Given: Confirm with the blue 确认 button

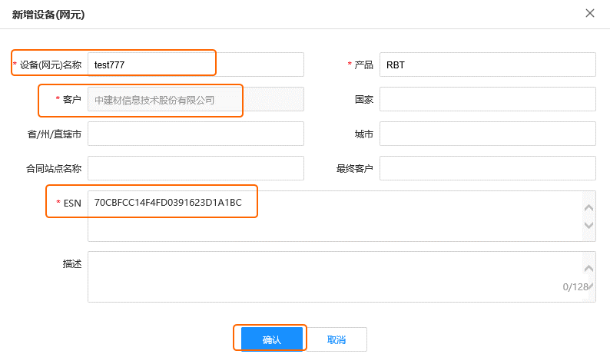Looking at the screenshot, I should (271, 339).
